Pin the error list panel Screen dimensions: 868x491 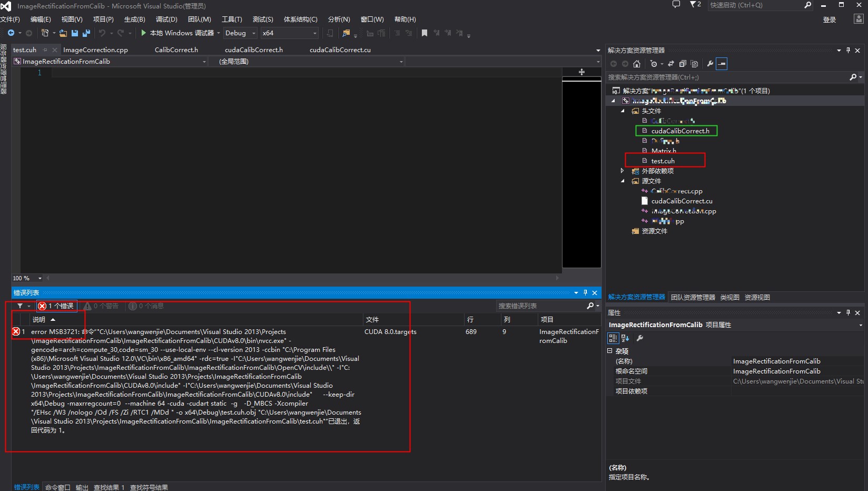[585, 292]
